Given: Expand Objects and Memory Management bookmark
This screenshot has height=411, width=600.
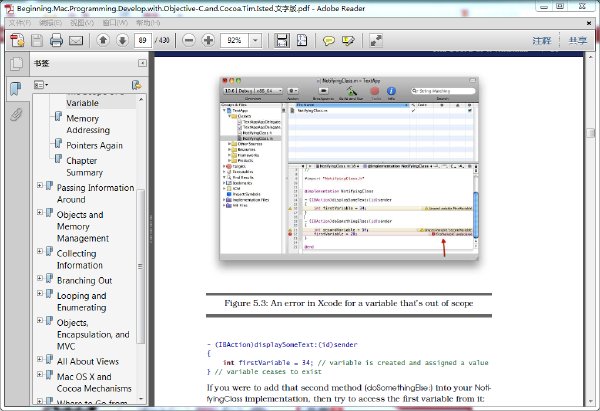Looking at the screenshot, I should click(x=40, y=212).
